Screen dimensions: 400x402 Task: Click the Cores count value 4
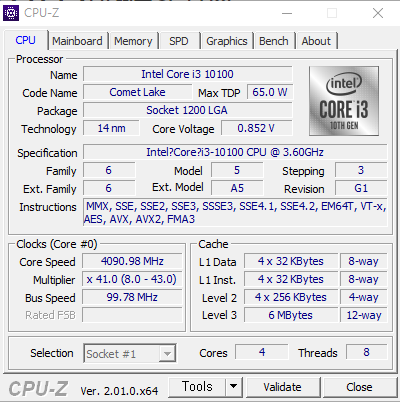pyautogui.click(x=262, y=352)
